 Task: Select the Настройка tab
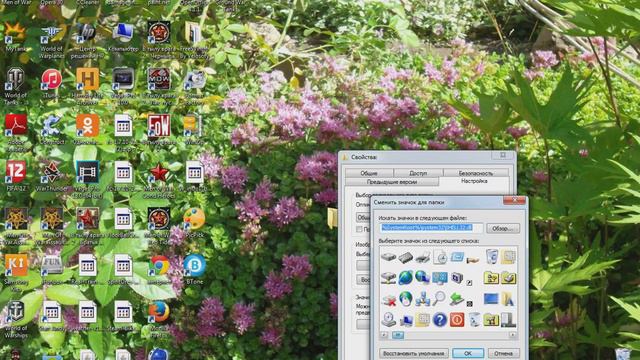click(474, 181)
